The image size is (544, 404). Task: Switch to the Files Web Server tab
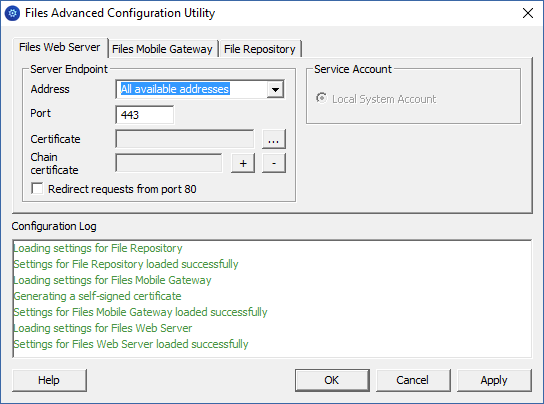click(x=59, y=47)
